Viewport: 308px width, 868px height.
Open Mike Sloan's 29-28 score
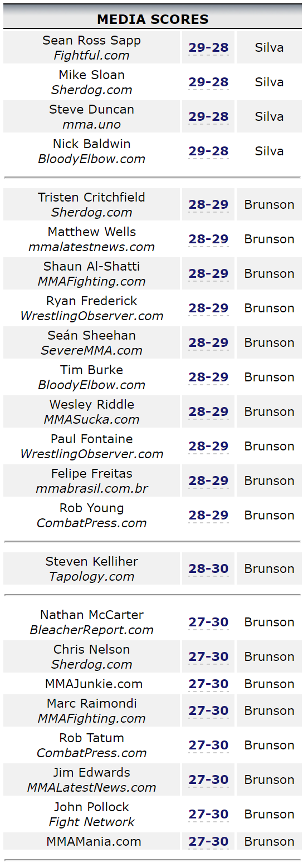208,82
